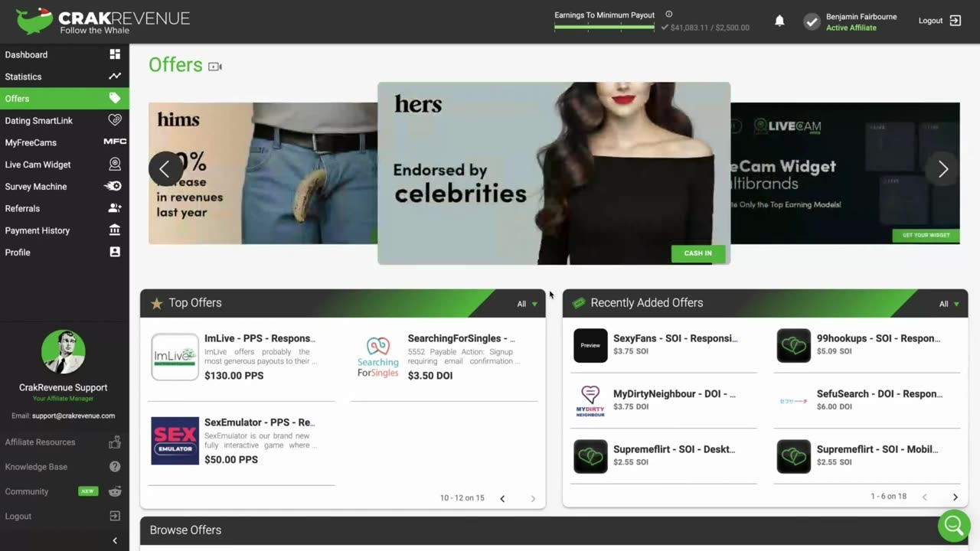Image resolution: width=980 pixels, height=551 pixels.
Task: Open Referrals menu item
Action: tap(64, 208)
